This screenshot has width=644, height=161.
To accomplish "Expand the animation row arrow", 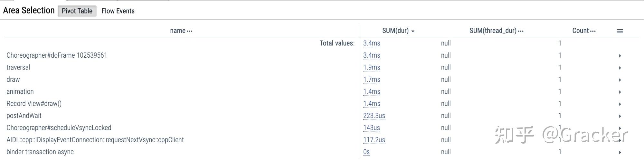I will 620,92.
